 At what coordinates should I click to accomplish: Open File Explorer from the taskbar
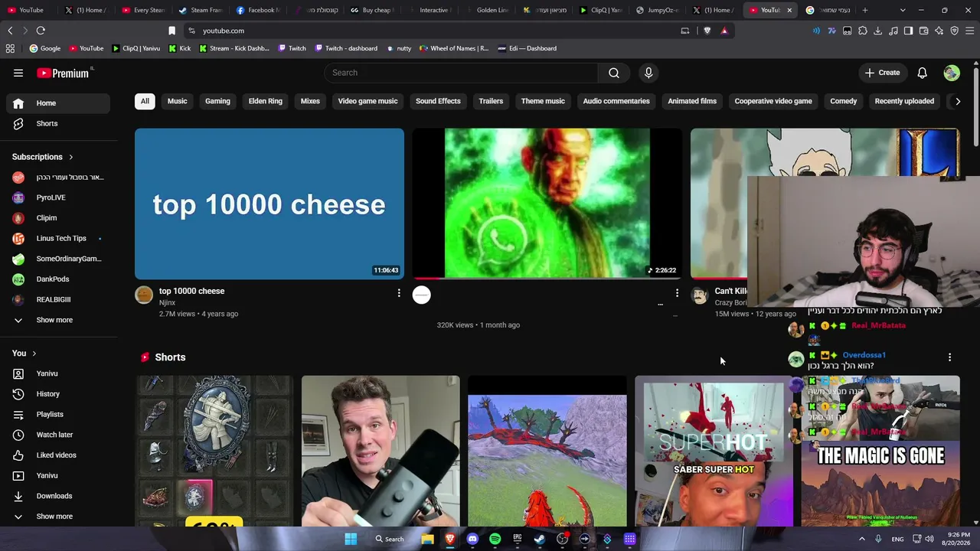pyautogui.click(x=427, y=539)
